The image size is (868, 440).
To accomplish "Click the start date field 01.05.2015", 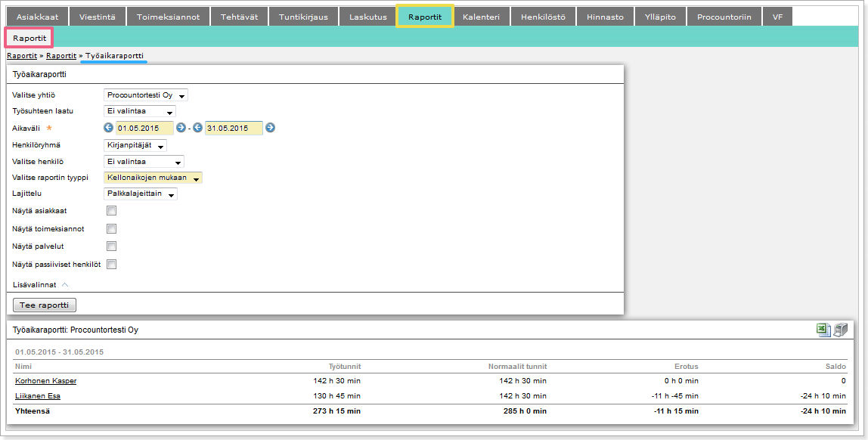I will tap(144, 128).
